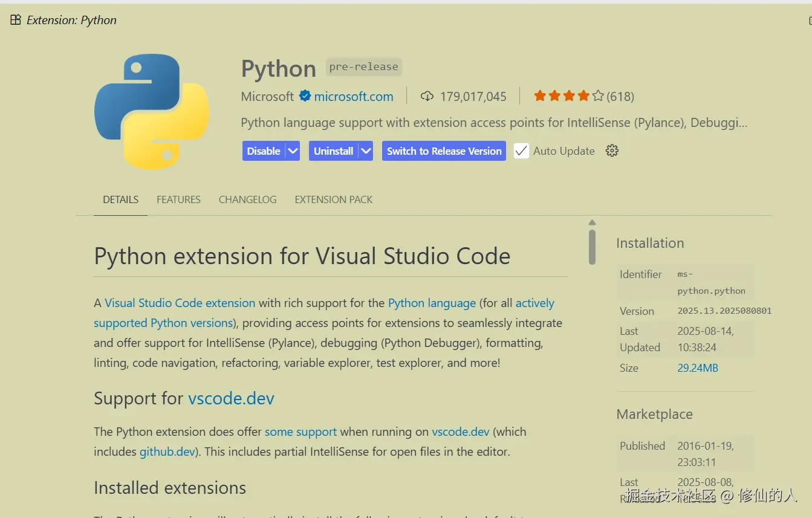Click the star rating icons
812x518 pixels.
click(568, 96)
